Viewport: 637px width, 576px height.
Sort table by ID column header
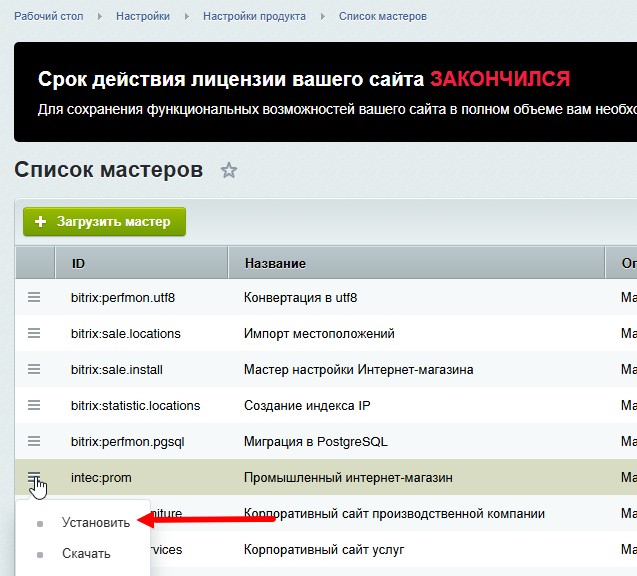(141, 263)
